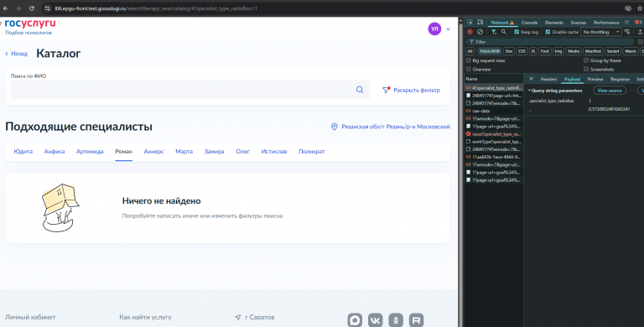Stop recording network log
The width and height of the screenshot is (644, 327).
470,32
